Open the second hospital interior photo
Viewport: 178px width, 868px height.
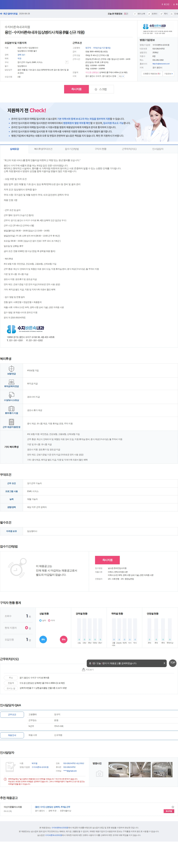pos(140,770)
